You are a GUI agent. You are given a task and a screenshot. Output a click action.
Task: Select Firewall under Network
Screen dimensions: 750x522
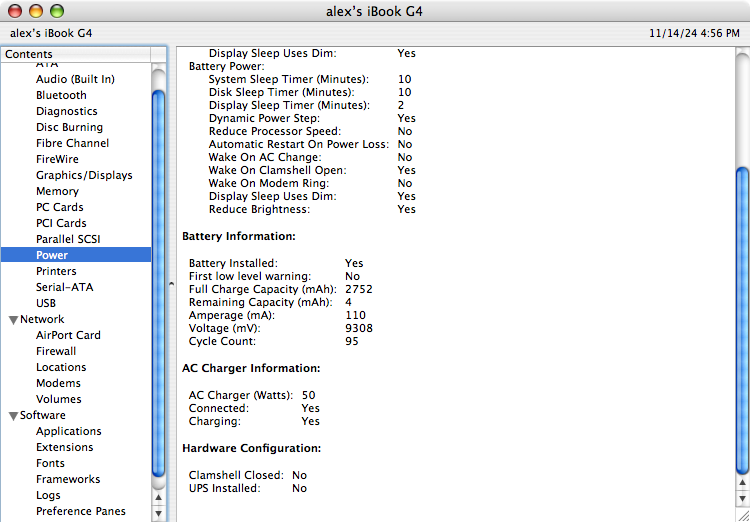(56, 351)
